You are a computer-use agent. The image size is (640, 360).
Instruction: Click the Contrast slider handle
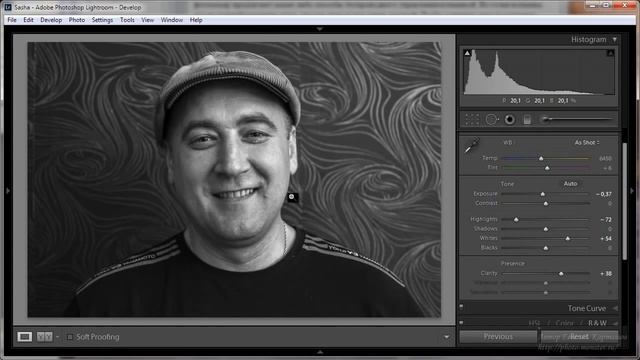(x=546, y=203)
